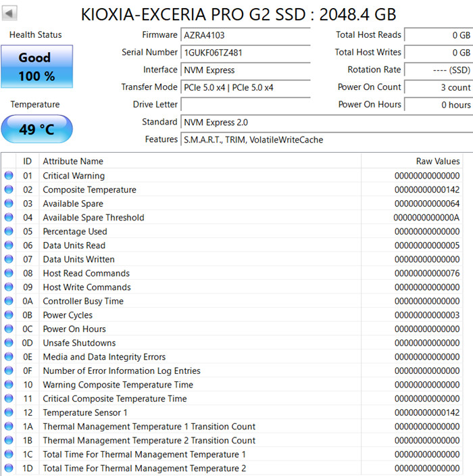
Task: Select the Available Spare Threshold attribute name
Action: click(93, 217)
